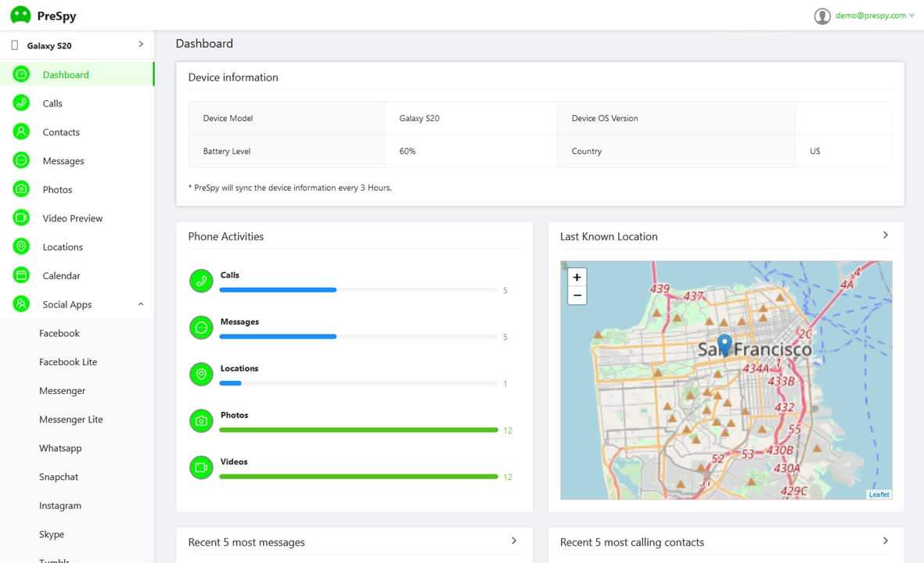Navigate to Photos in the sidebar

[77, 190]
